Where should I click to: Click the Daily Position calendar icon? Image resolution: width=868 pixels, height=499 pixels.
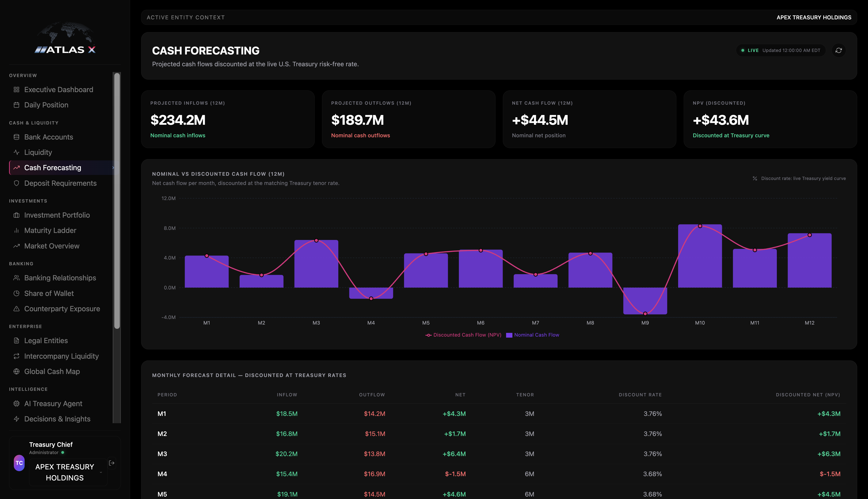coord(17,105)
